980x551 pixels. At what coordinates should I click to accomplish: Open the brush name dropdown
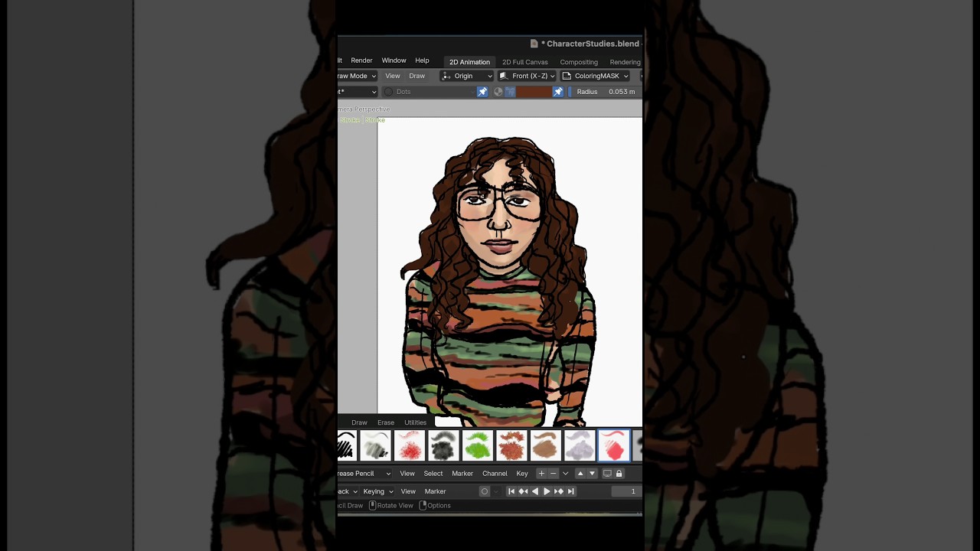point(358,92)
